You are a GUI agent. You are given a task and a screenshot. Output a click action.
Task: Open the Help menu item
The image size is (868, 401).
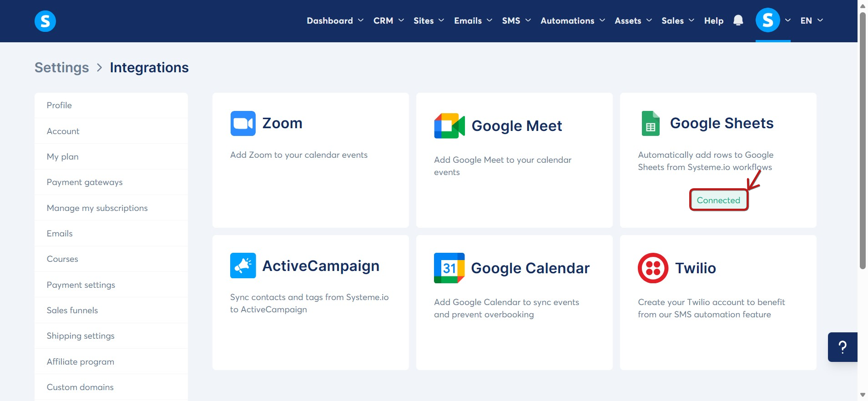[714, 20]
